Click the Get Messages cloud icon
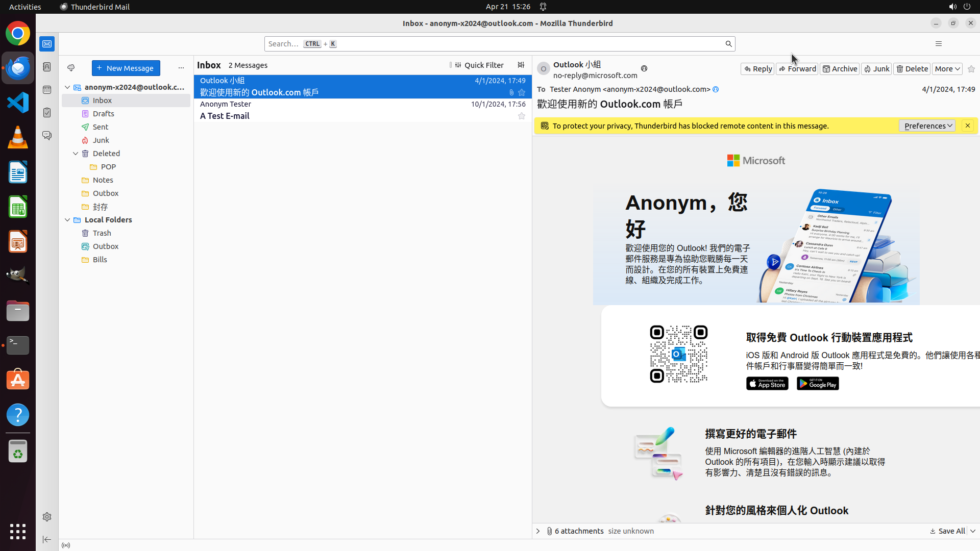 (71, 68)
